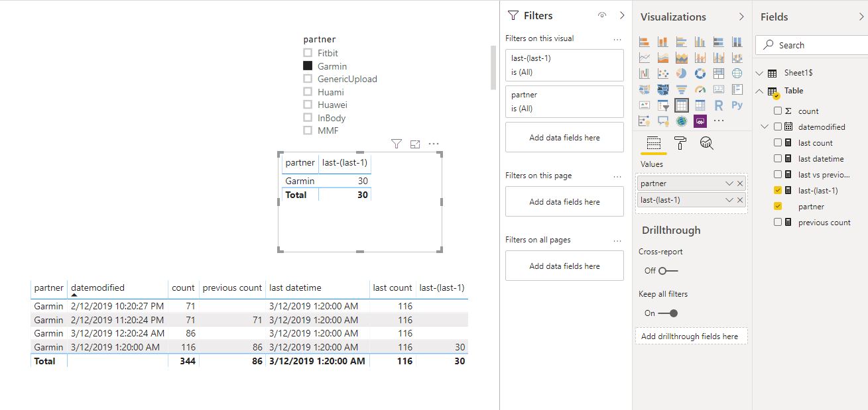Select the donut chart visual
Image resolution: width=868 pixels, height=410 pixels.
(x=700, y=74)
